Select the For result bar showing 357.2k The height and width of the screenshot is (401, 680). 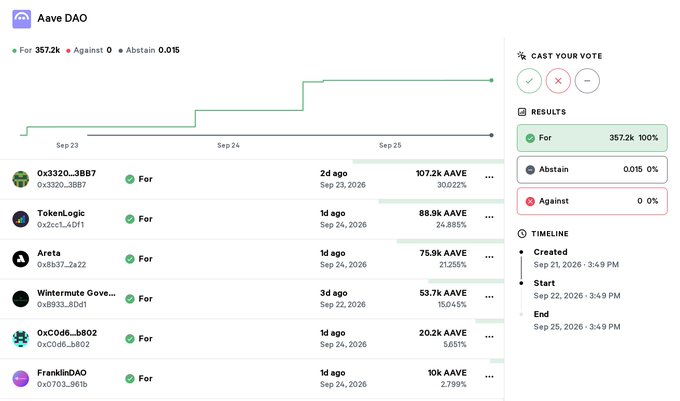(592, 138)
